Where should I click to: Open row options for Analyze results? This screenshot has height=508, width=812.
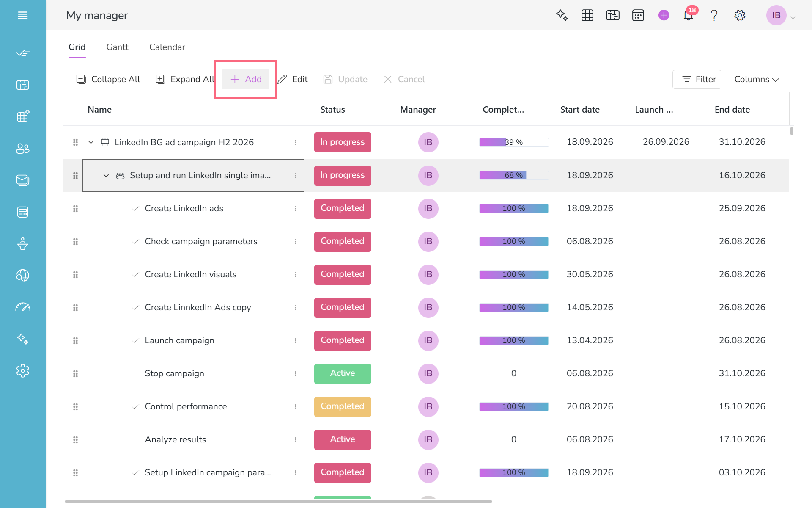[296, 440]
